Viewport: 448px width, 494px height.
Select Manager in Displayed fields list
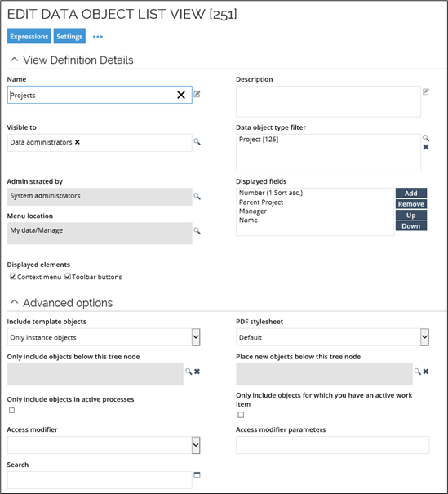pyautogui.click(x=252, y=211)
